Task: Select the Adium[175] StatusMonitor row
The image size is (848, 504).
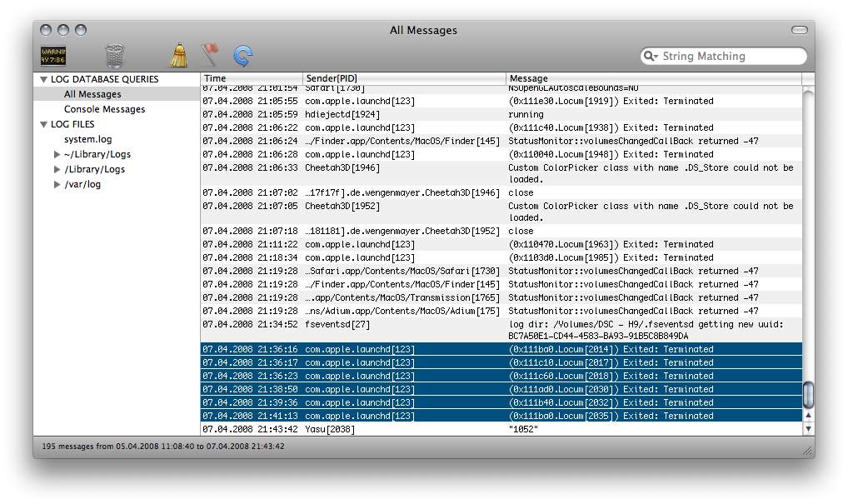Action: point(501,311)
